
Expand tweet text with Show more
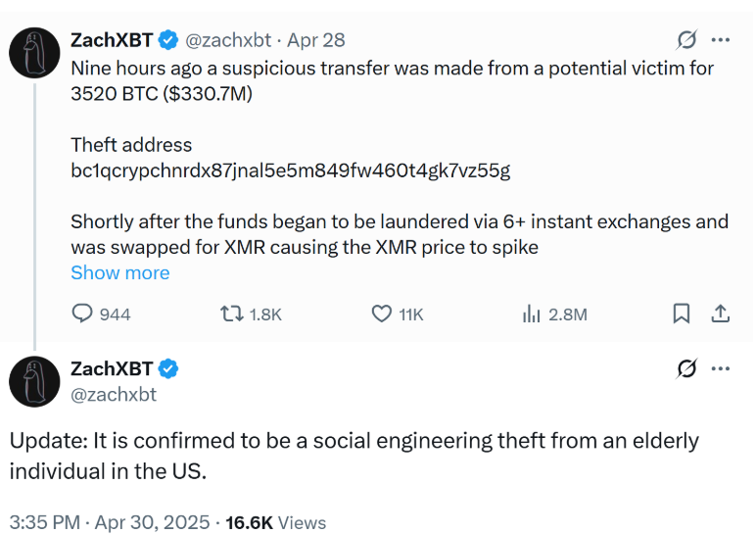(120, 272)
